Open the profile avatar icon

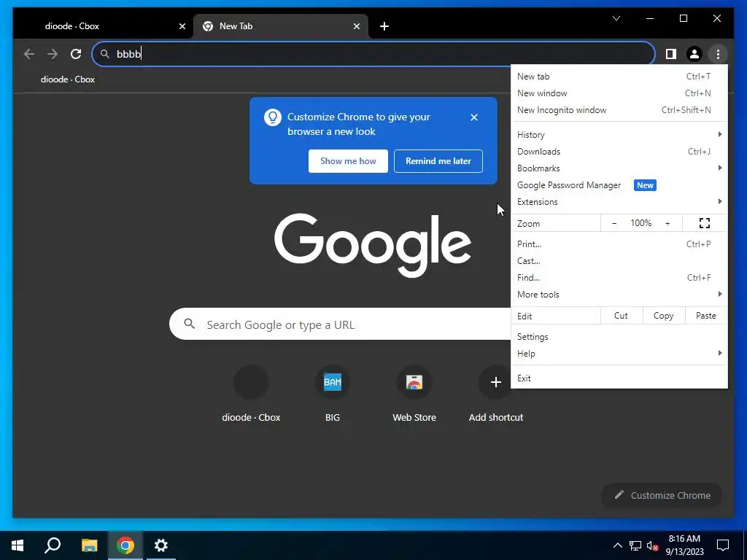[x=694, y=54]
